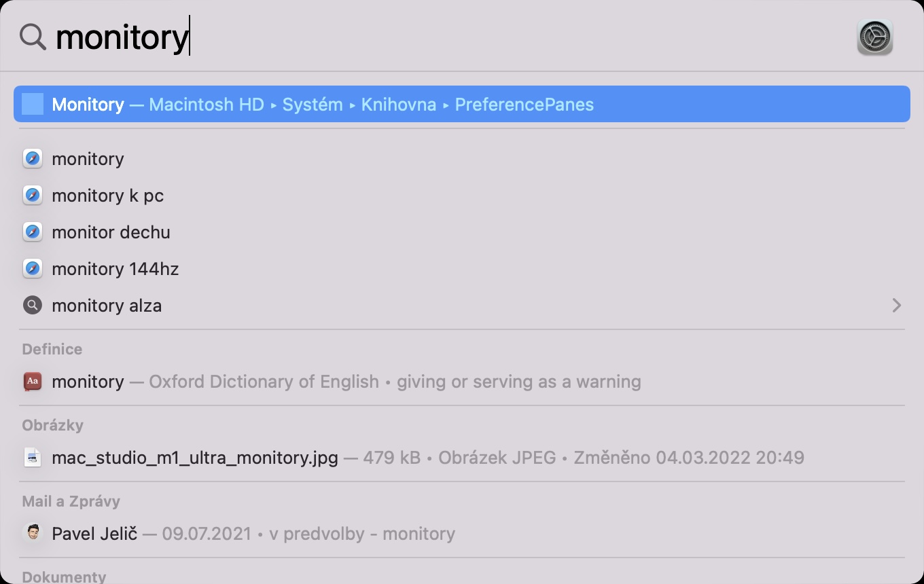The width and height of the screenshot is (924, 584).
Task: Open the "monitory 144hz" web suggestion
Action: point(115,269)
